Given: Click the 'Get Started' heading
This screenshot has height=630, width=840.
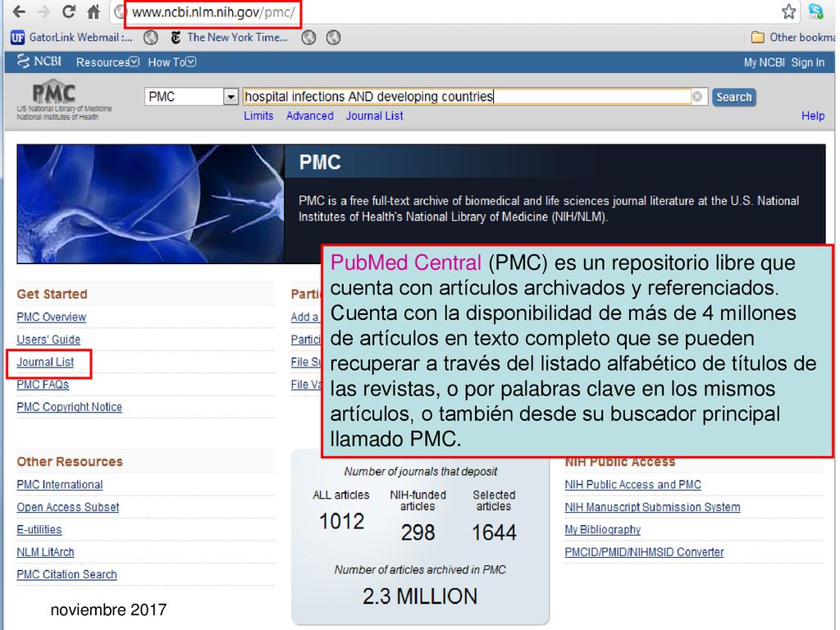Looking at the screenshot, I should pos(52,294).
